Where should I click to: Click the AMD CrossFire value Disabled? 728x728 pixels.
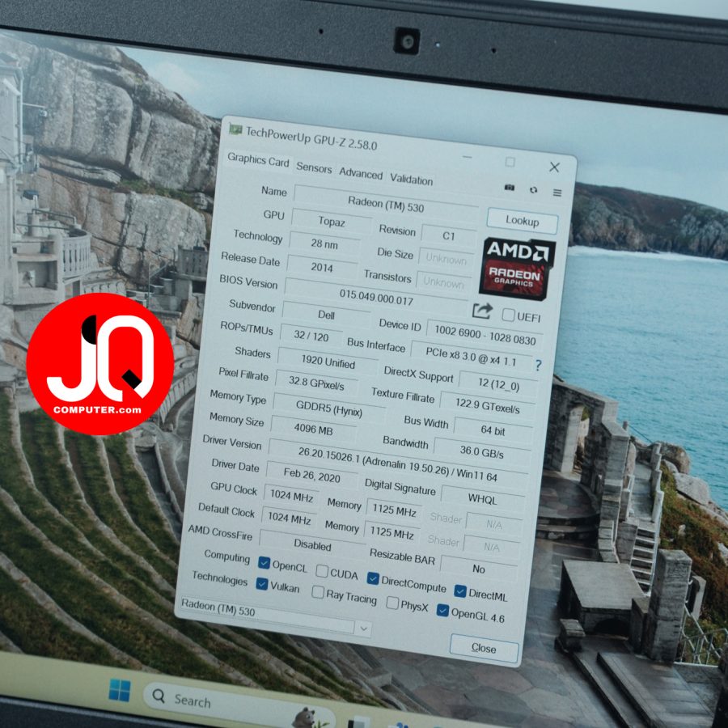tap(312, 544)
